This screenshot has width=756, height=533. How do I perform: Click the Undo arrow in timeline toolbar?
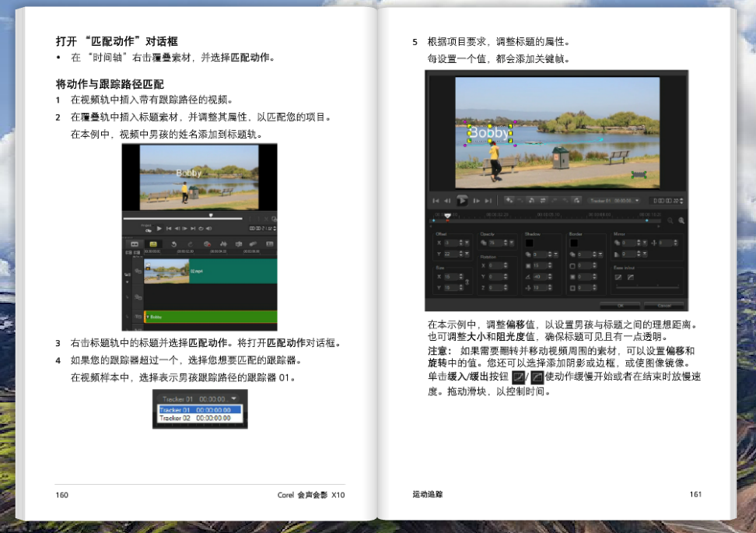[173, 244]
